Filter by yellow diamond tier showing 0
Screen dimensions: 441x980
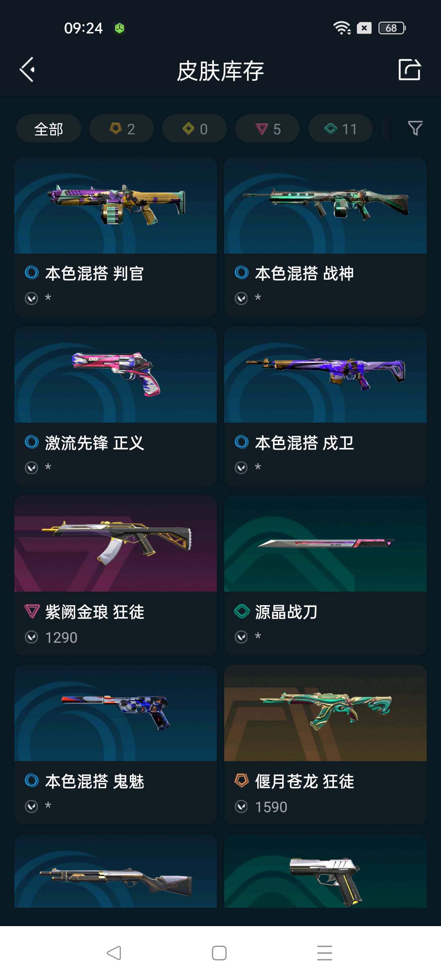click(194, 129)
